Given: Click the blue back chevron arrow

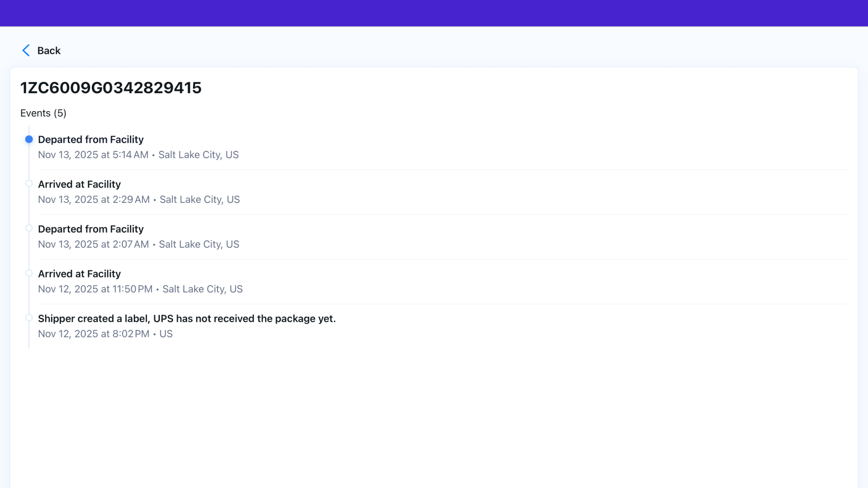Looking at the screenshot, I should point(26,51).
